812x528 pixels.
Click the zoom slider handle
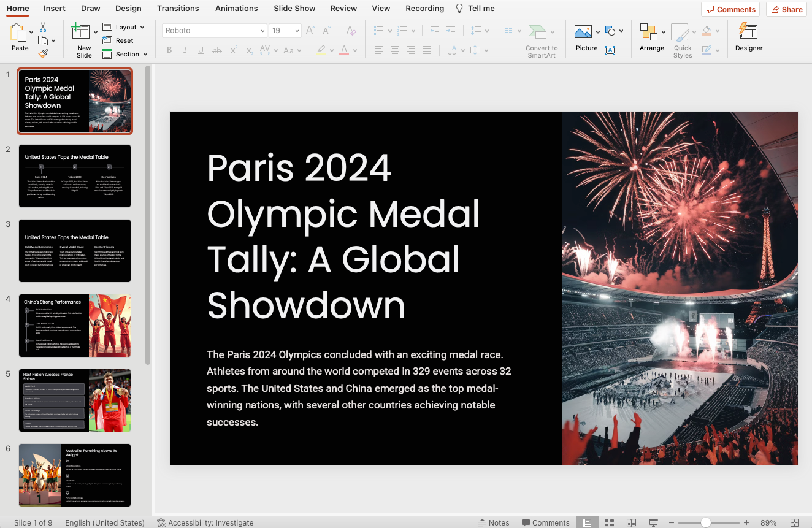[x=706, y=522]
